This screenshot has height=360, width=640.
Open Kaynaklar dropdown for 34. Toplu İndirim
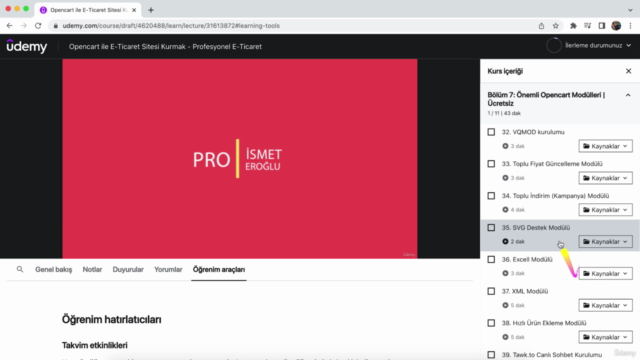(x=605, y=210)
